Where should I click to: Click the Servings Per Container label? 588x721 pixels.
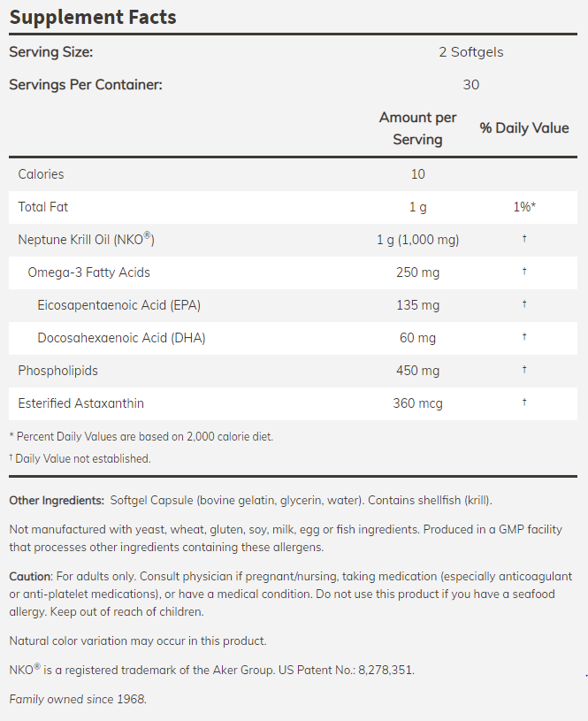click(86, 85)
